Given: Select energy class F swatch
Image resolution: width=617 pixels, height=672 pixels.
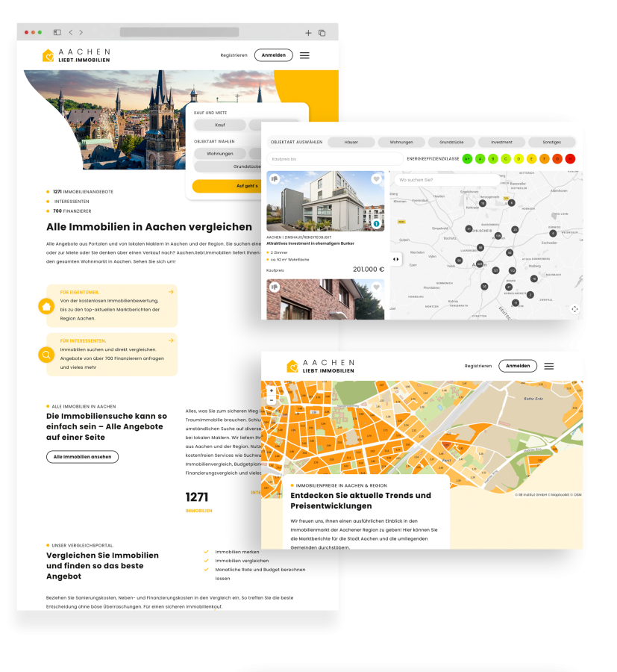Looking at the screenshot, I should (x=544, y=158).
